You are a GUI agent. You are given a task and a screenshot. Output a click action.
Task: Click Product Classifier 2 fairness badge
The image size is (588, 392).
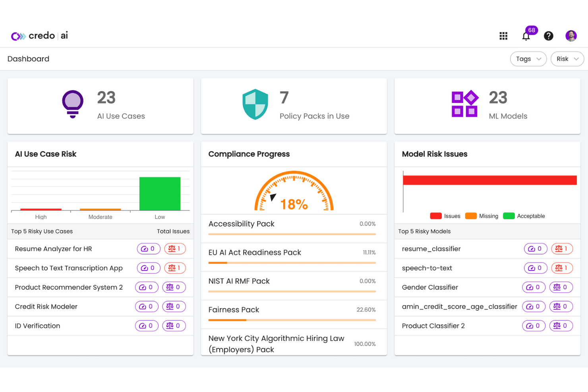click(x=561, y=326)
